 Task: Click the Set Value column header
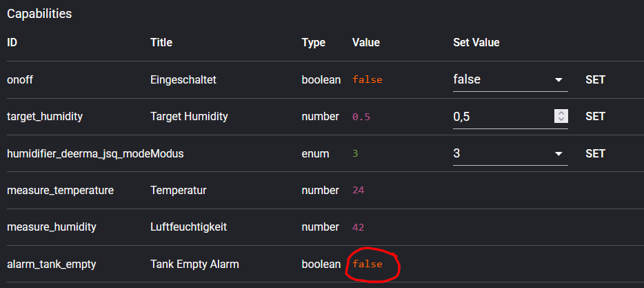pyautogui.click(x=476, y=43)
